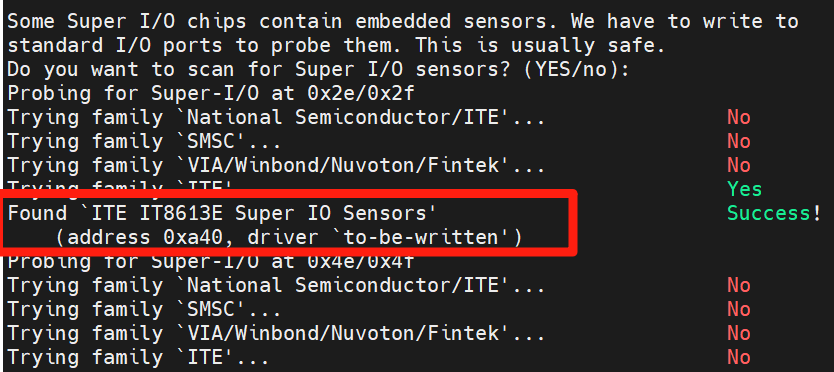
Task: Click red No beside first National Semiconductor/ITE
Action: [x=739, y=118]
